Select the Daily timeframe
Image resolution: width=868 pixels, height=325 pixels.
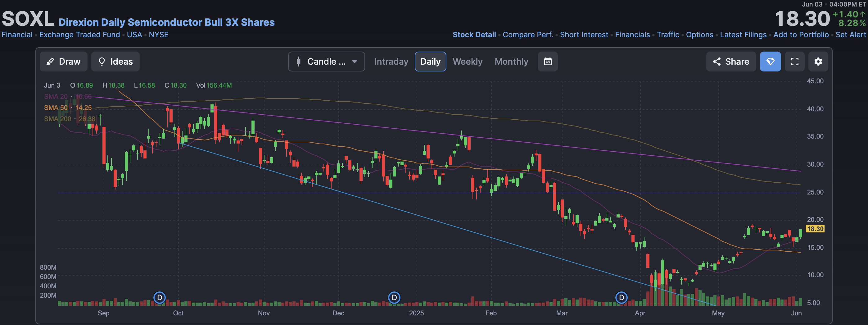[x=430, y=62]
